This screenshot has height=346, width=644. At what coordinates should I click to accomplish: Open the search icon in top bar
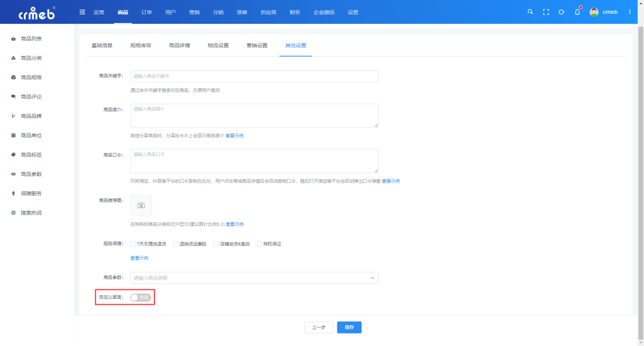click(x=530, y=11)
